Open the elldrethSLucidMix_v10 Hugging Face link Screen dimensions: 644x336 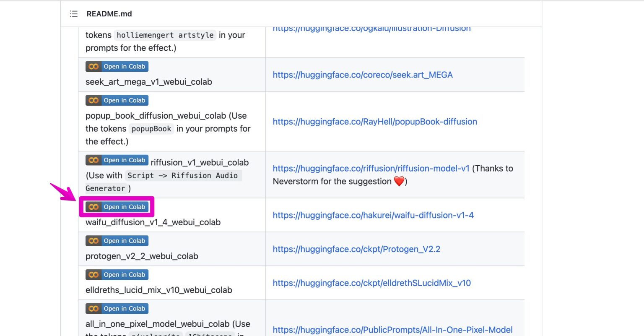(x=371, y=283)
